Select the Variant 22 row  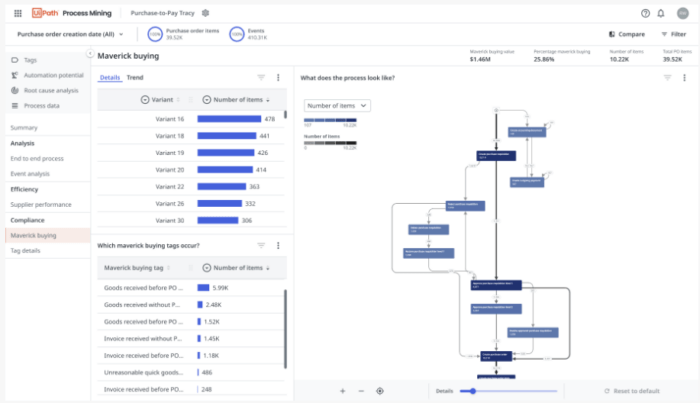[191, 187]
